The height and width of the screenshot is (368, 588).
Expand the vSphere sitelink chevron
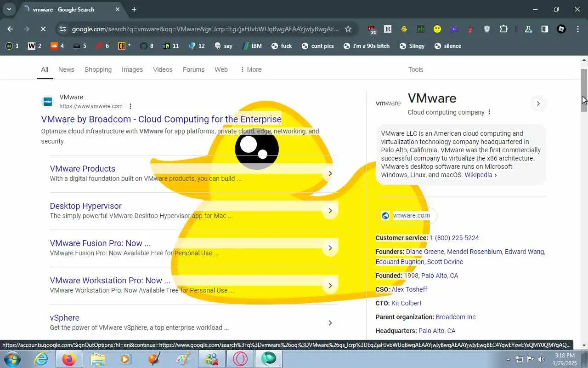[x=330, y=323]
